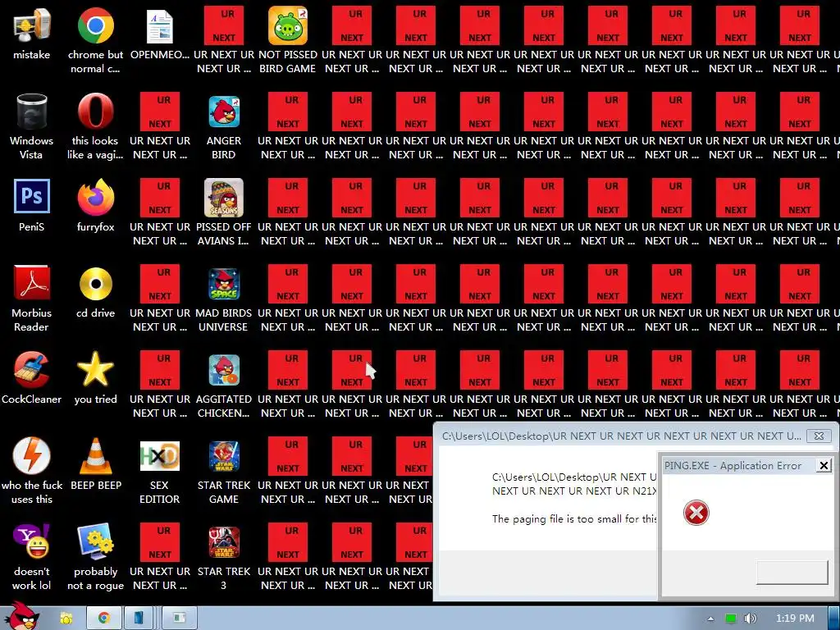840x630 pixels.
Task: Open the "mistake" computer desktop icon
Action: (x=32, y=25)
